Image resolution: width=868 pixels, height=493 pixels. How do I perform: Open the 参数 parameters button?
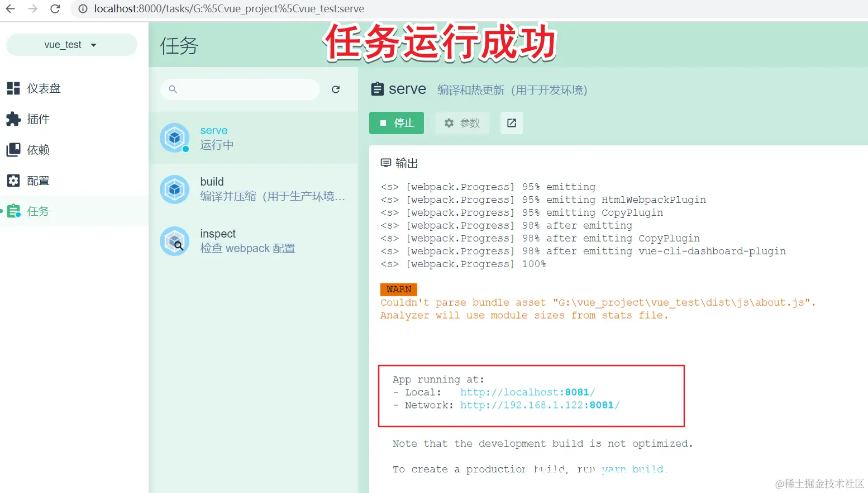462,123
